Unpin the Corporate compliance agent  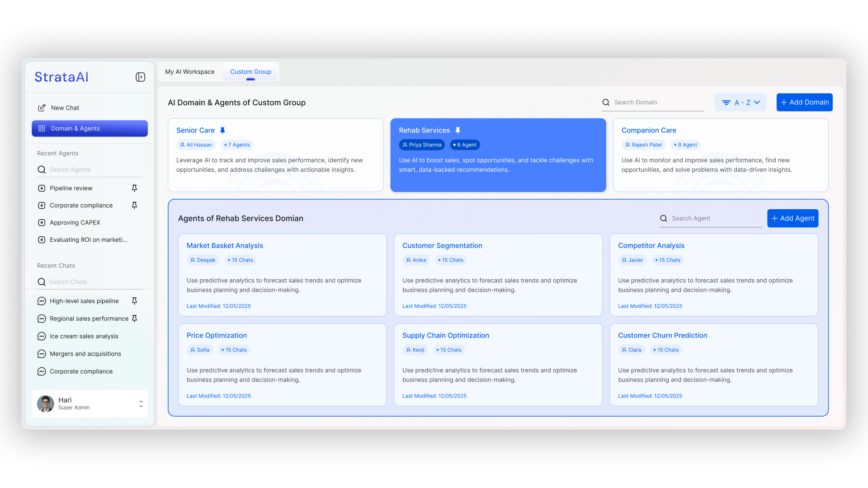[134, 205]
